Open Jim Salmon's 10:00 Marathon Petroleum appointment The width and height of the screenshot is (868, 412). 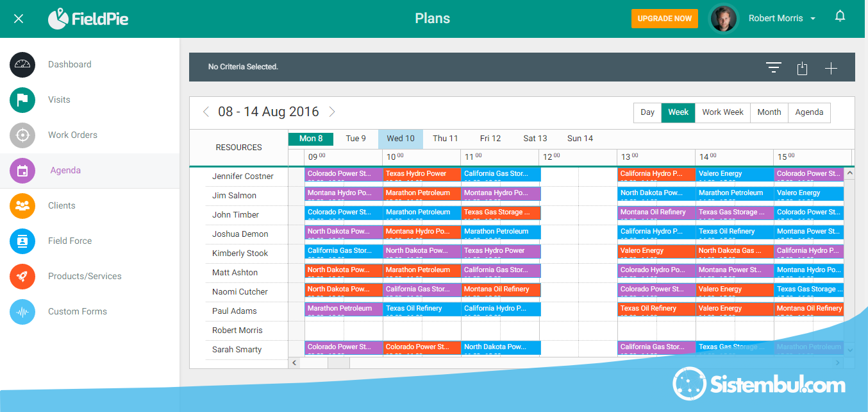(x=422, y=193)
